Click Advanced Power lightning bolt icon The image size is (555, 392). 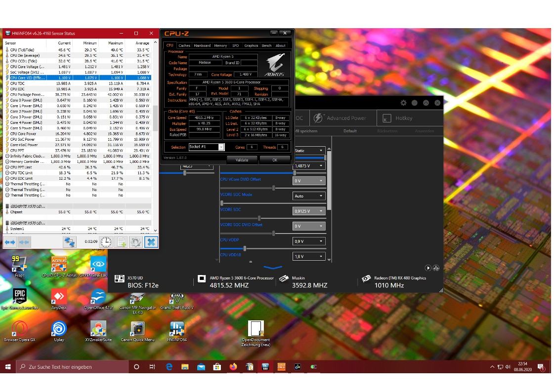[x=318, y=118]
